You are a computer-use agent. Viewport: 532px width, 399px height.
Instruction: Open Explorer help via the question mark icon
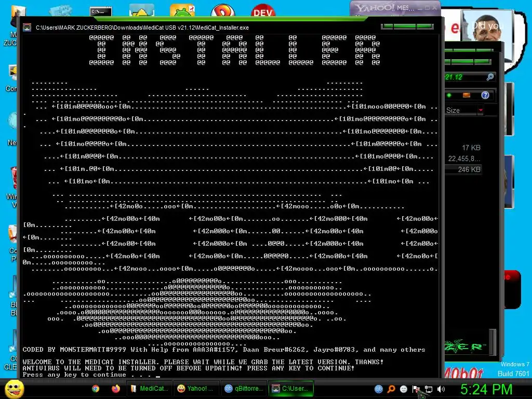coord(485,96)
